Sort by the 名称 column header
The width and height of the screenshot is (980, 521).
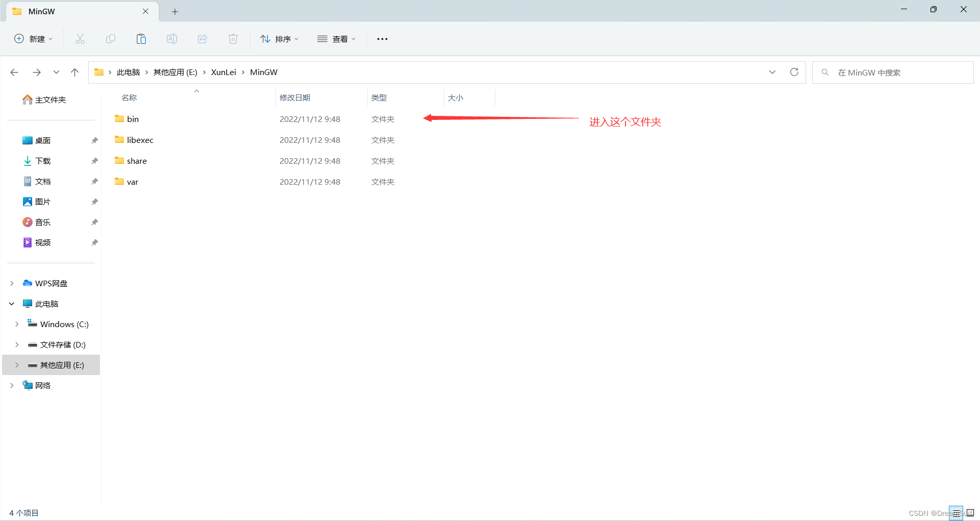129,97
